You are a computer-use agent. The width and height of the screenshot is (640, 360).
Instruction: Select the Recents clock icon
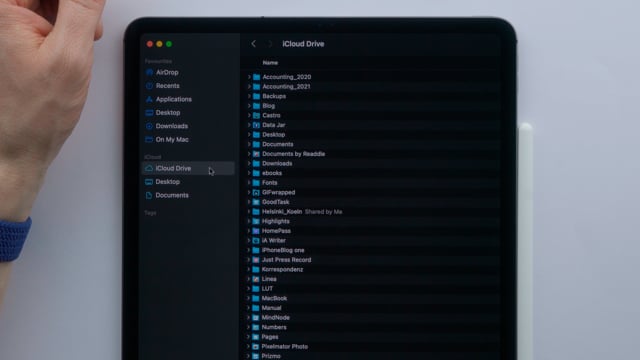pos(149,86)
